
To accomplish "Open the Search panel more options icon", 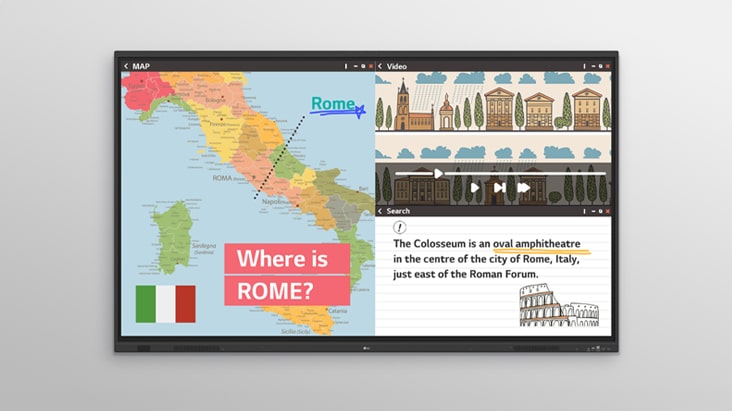I will (584, 211).
